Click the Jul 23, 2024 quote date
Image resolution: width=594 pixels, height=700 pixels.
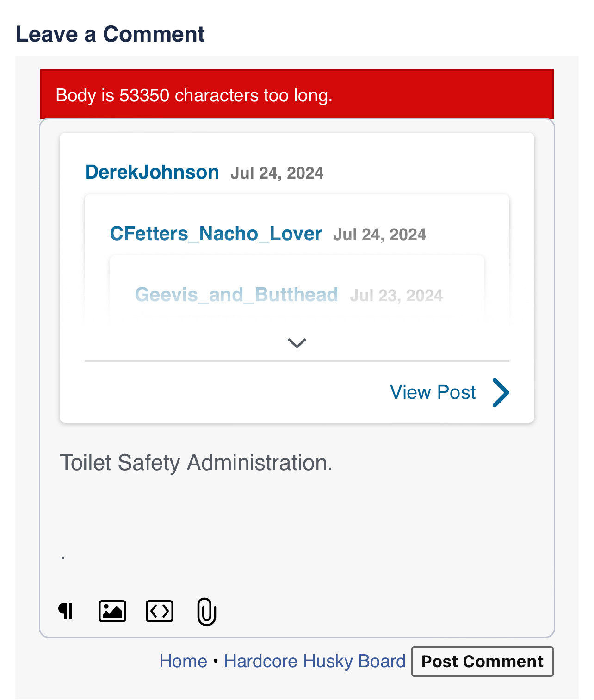(x=396, y=296)
